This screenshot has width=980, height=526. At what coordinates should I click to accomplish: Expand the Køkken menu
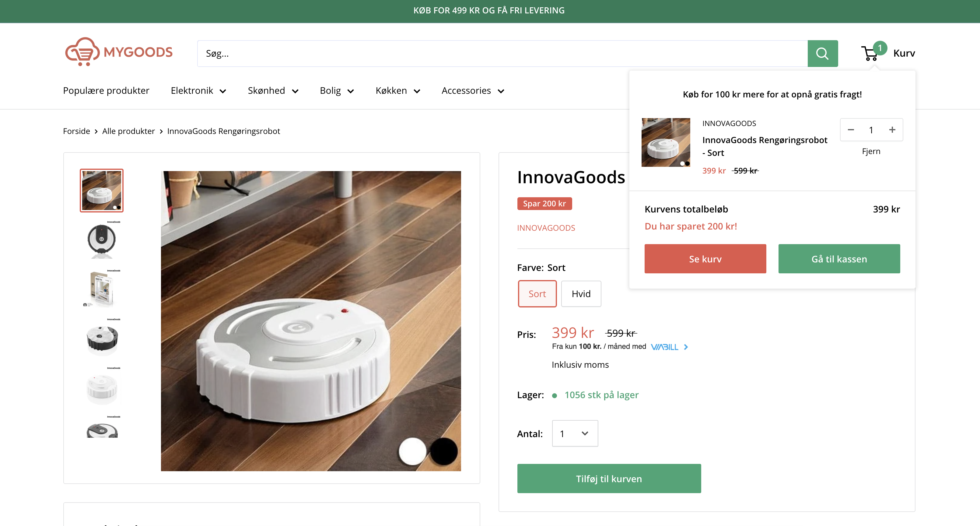(x=397, y=91)
